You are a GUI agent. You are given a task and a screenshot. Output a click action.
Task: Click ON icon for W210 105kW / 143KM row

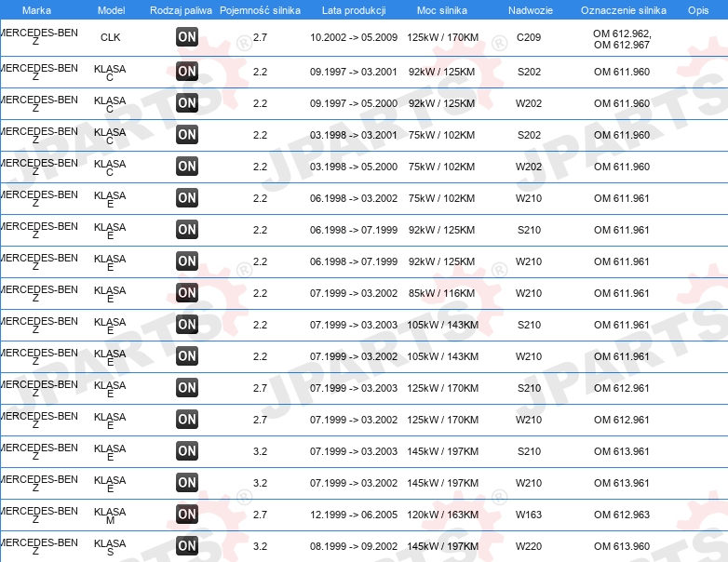[x=187, y=356]
